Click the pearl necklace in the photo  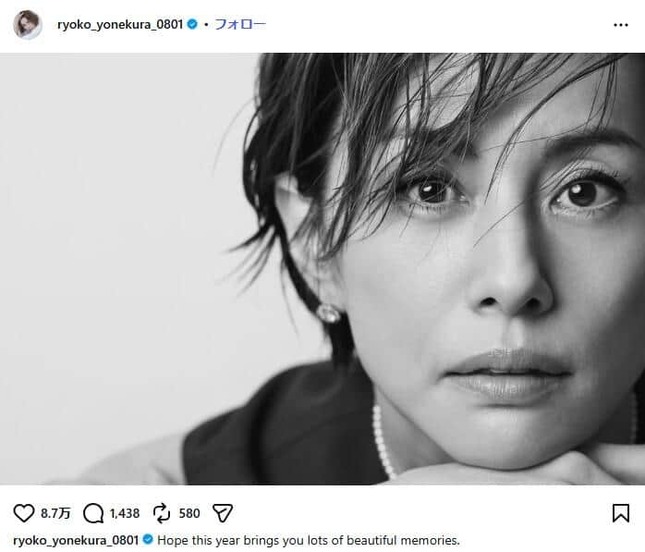click(383, 440)
